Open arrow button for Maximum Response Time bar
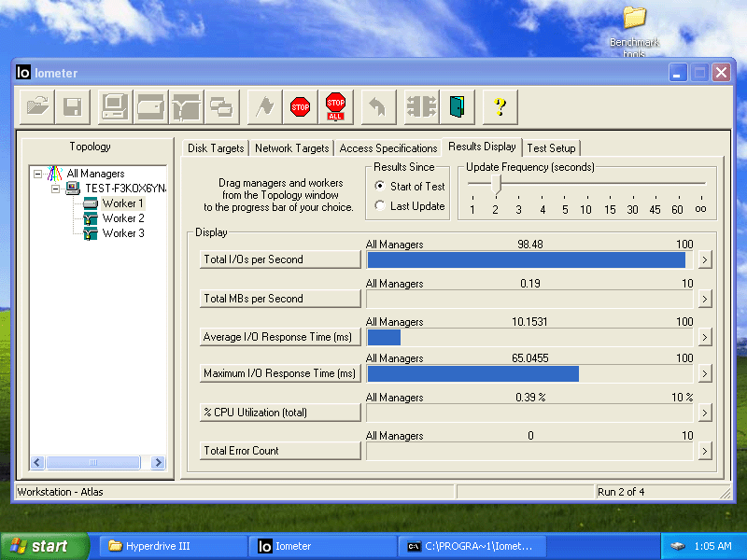 coord(705,374)
